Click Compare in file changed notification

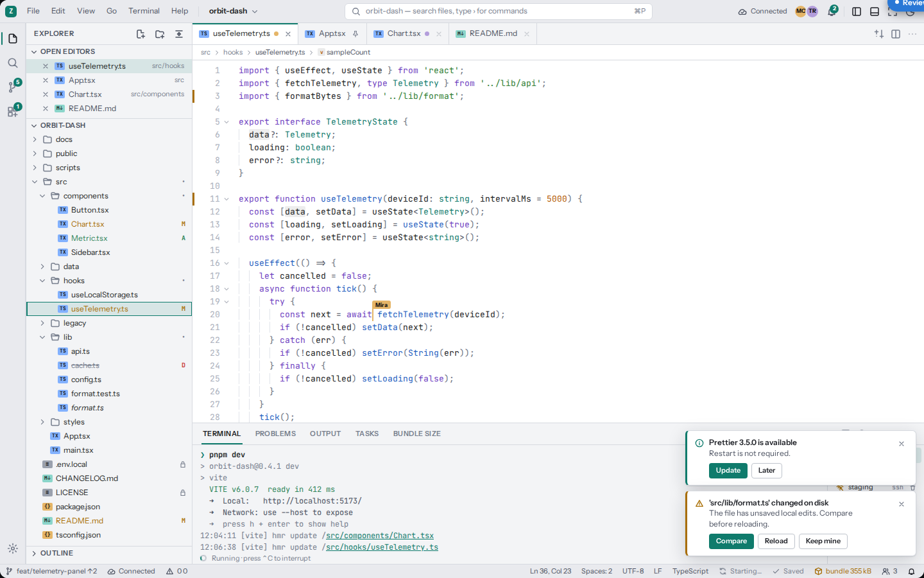[x=732, y=541]
